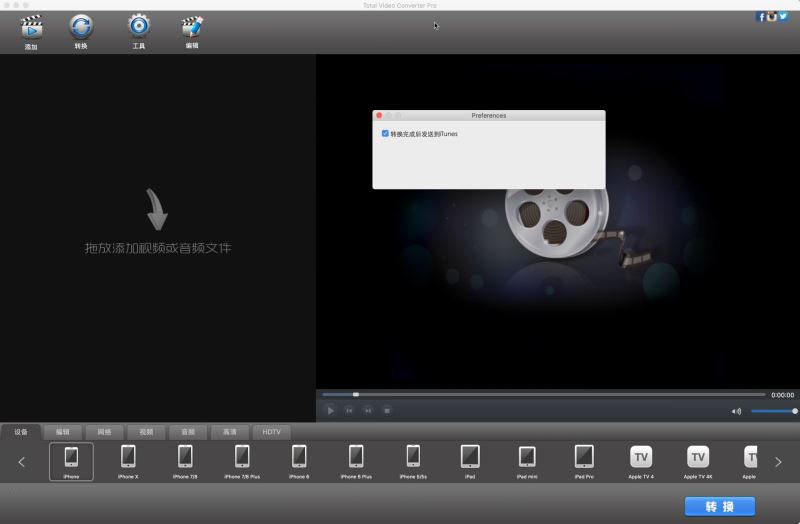This screenshot has width=800, height=524.
Task: Select the iPad Pro device preset
Action: [584, 461]
